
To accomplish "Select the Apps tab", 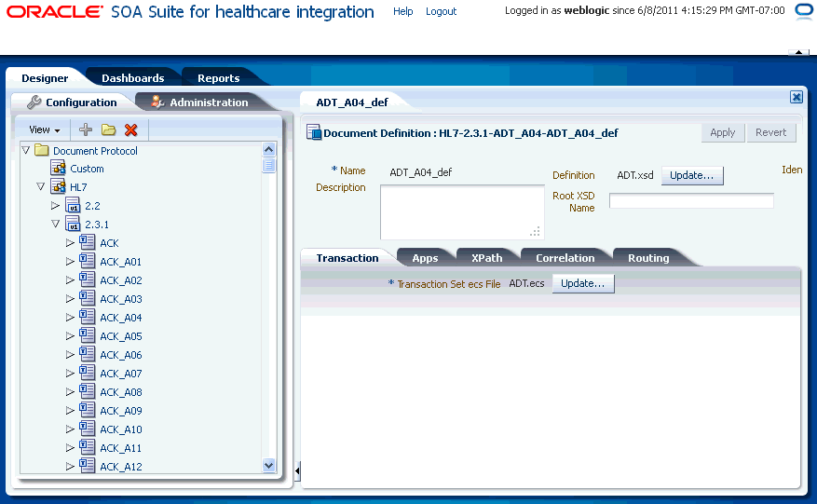I will point(425,258).
